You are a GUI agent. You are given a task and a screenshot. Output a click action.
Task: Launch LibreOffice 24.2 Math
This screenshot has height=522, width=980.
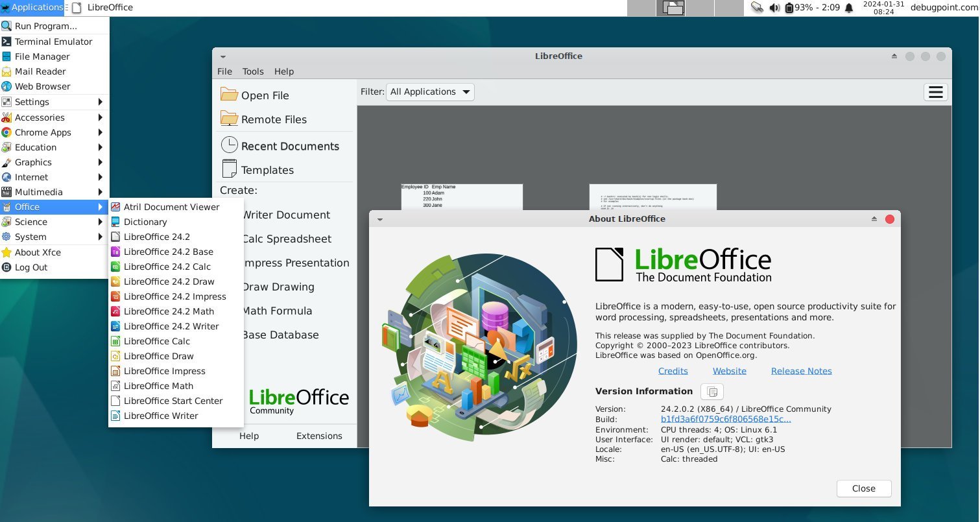click(176, 311)
